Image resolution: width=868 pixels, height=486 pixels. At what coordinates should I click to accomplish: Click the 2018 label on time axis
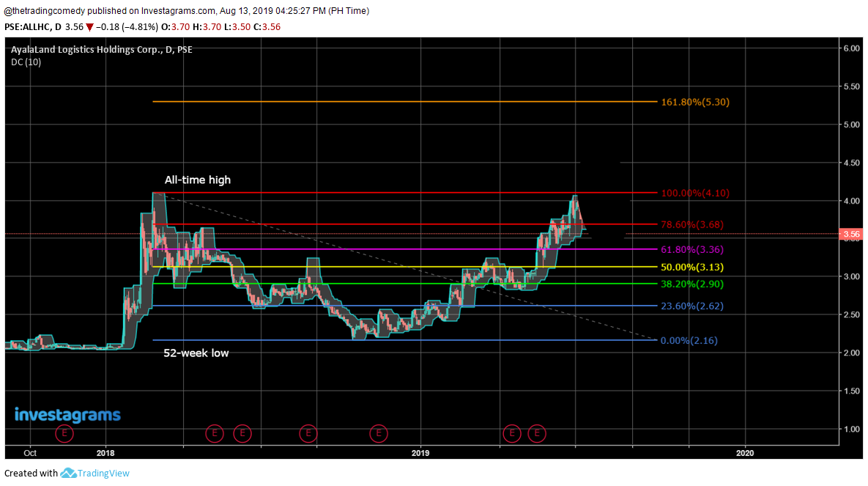(x=105, y=453)
